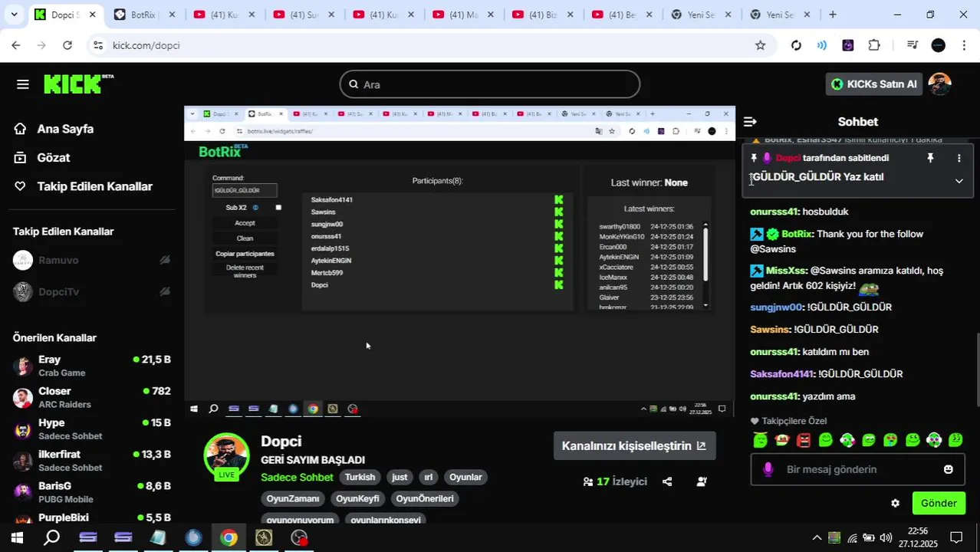The height and width of the screenshot is (552, 980).
Task: Toggle notifications for DopciTv channel
Action: [x=164, y=291]
